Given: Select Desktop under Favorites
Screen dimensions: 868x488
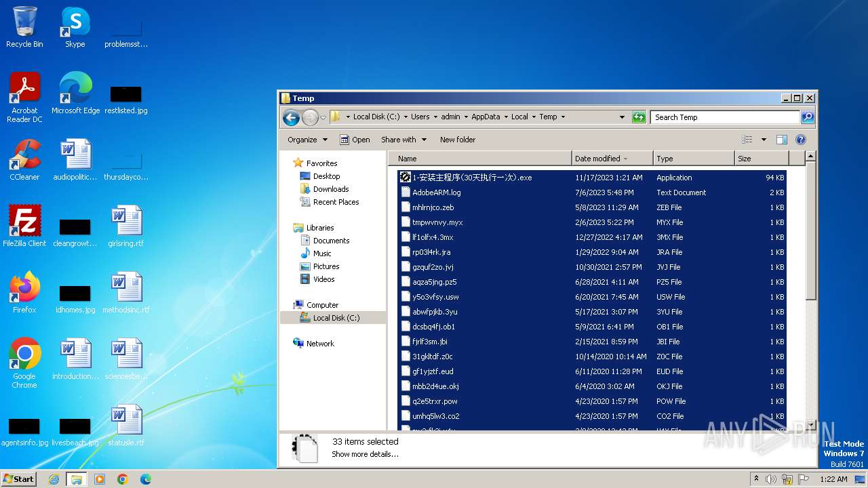Looking at the screenshot, I should [320, 176].
